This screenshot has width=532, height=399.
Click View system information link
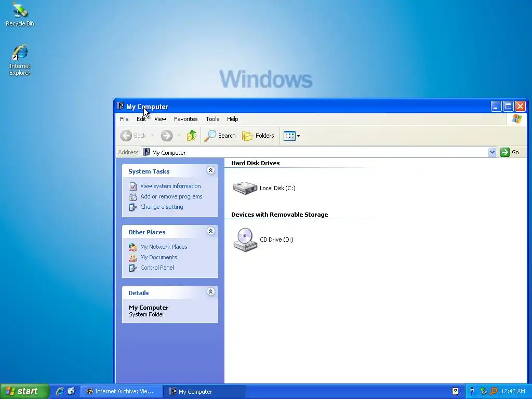point(170,186)
